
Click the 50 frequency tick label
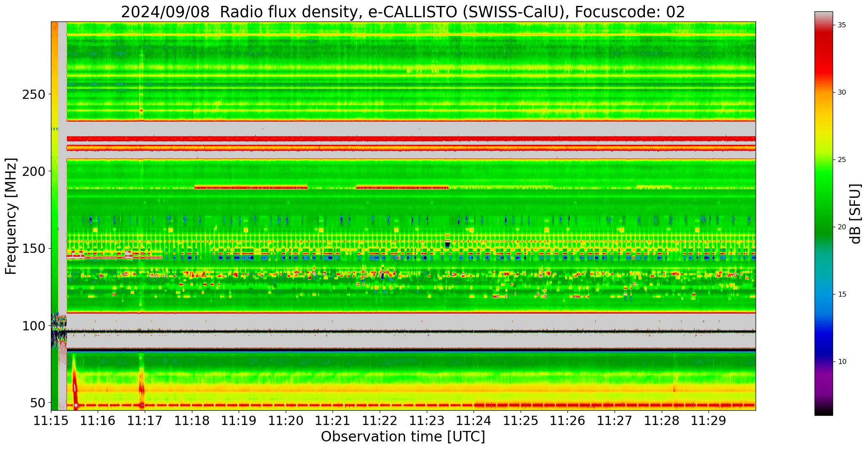(x=37, y=403)
